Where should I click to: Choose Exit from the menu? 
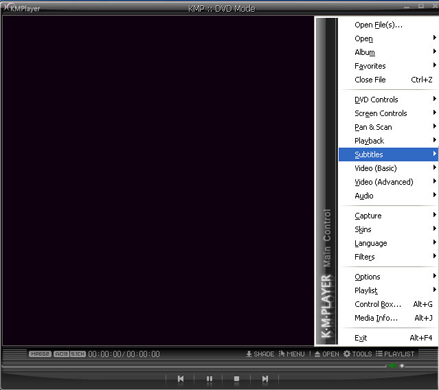click(388, 338)
